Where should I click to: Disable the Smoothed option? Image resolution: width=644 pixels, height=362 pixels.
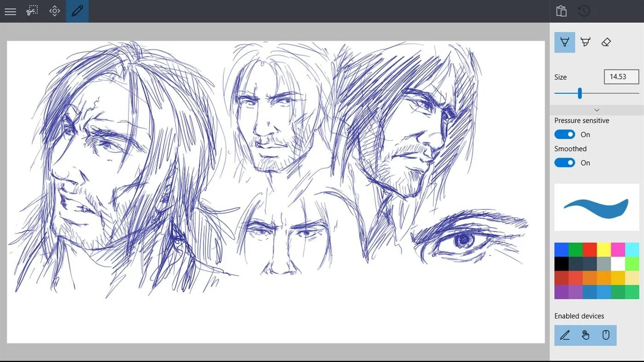click(x=564, y=162)
